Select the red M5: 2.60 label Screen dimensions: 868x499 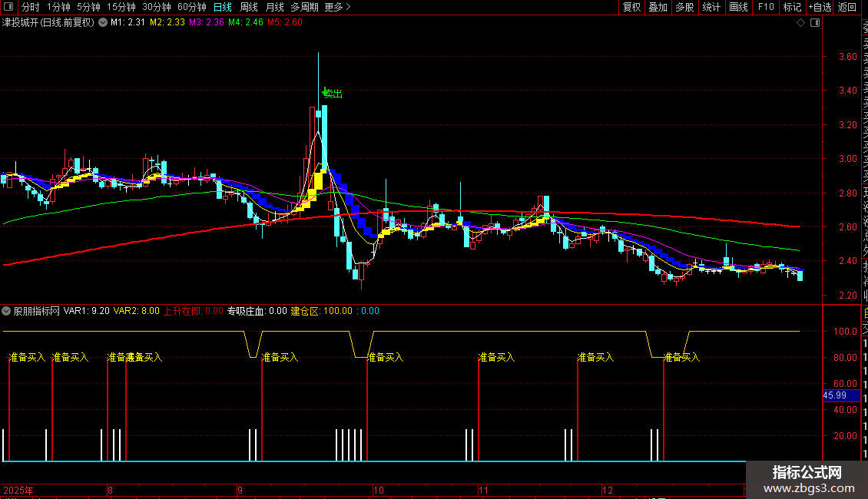click(x=285, y=22)
